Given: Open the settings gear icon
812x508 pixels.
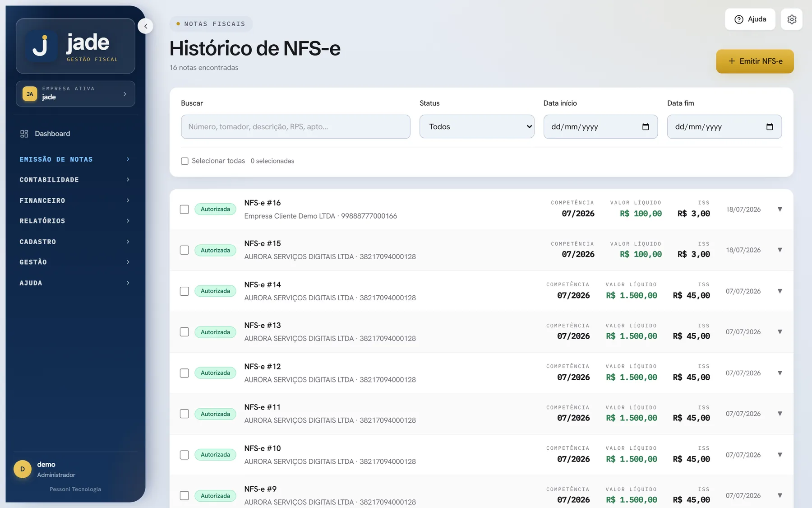Looking at the screenshot, I should click(792, 19).
